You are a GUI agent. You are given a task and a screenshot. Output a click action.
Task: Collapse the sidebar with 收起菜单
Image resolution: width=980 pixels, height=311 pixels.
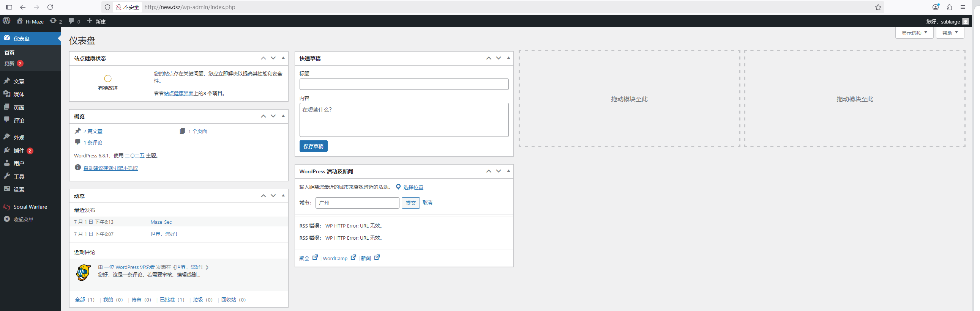coord(23,220)
